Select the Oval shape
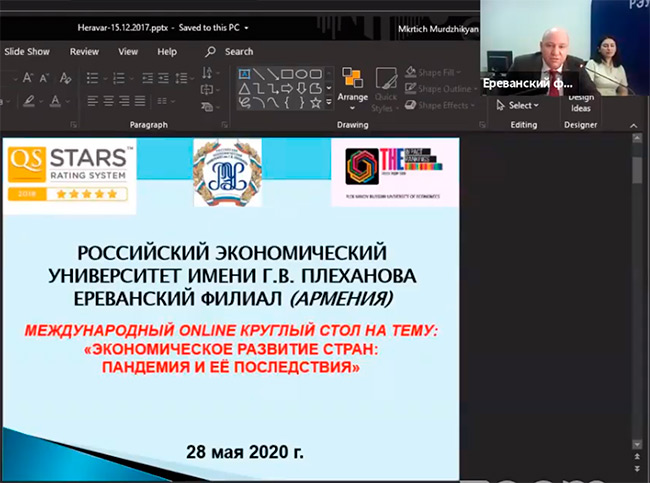Screen dimensions: 650x483 click(x=301, y=74)
